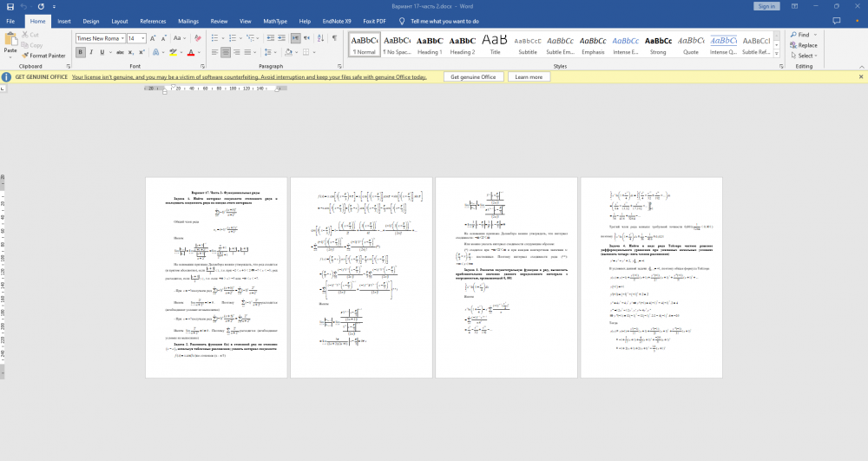The width and height of the screenshot is (868, 461).
Task: Click Format Painter brush
Action: pos(43,56)
